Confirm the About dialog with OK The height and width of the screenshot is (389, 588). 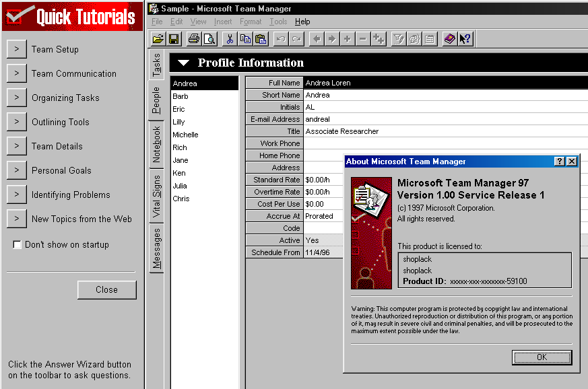(x=542, y=357)
